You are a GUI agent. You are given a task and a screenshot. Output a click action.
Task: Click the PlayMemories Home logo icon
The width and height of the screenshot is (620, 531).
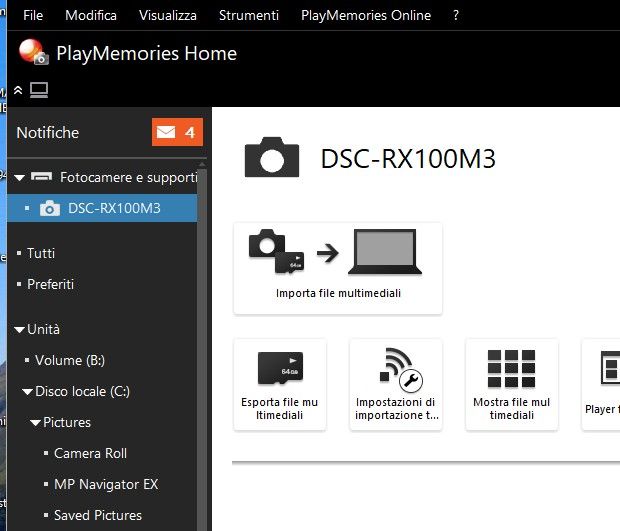(x=33, y=53)
